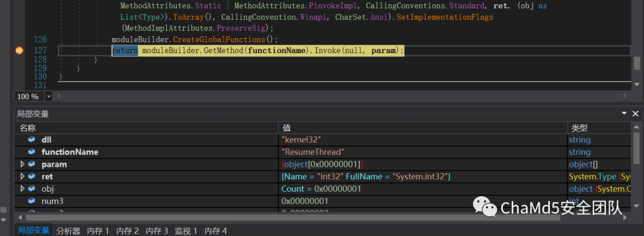The height and width of the screenshot is (236, 644).
Task: Expand the param variable node
Action: (x=23, y=164)
